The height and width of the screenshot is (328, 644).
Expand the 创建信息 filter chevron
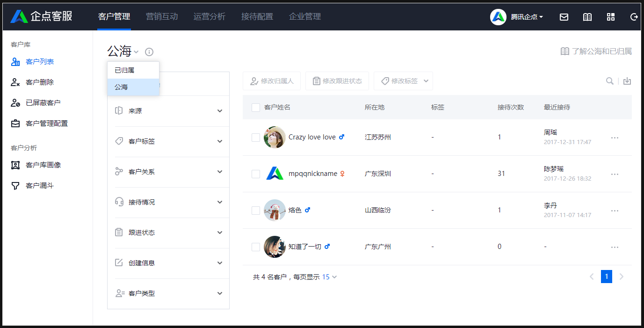tap(220, 263)
